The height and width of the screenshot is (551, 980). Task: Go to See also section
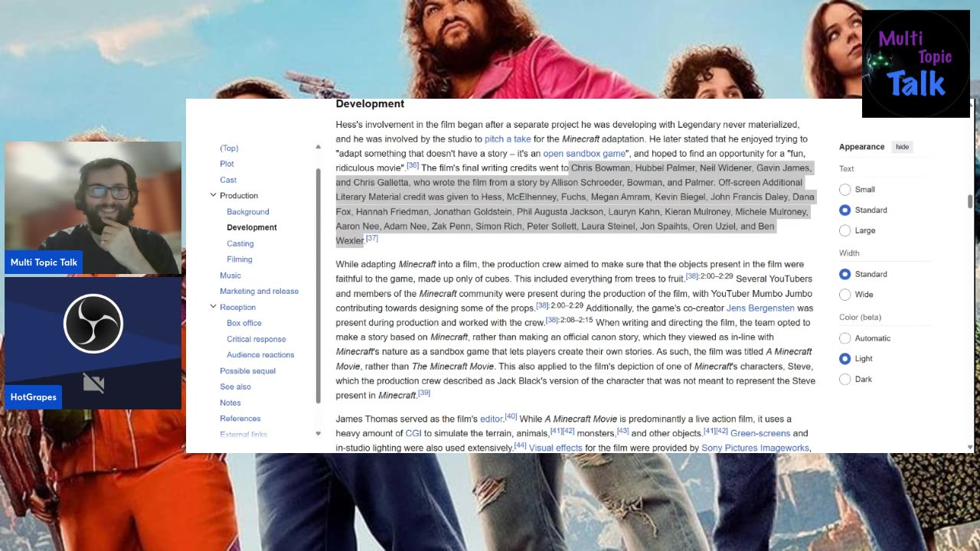coord(236,386)
